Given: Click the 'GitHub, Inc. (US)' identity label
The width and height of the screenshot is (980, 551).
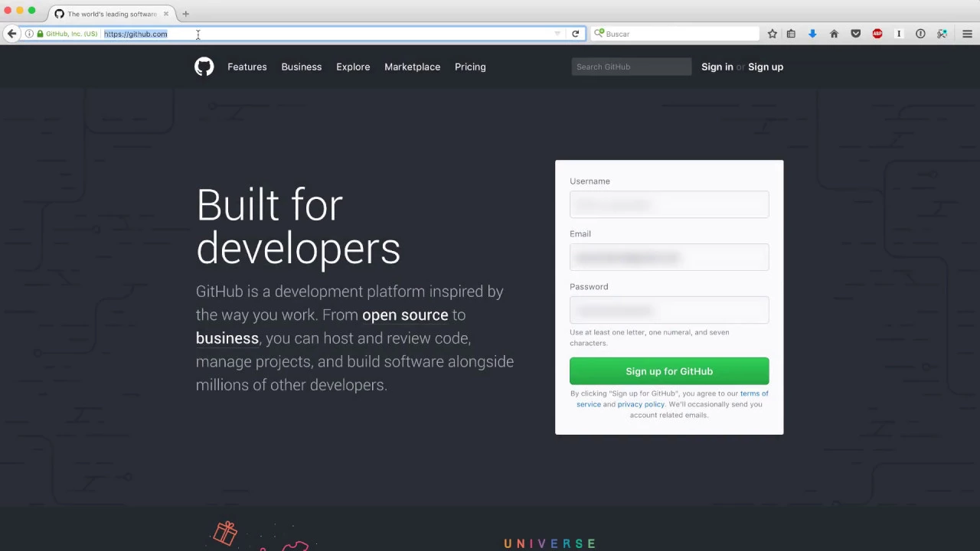Looking at the screenshot, I should coord(71,34).
